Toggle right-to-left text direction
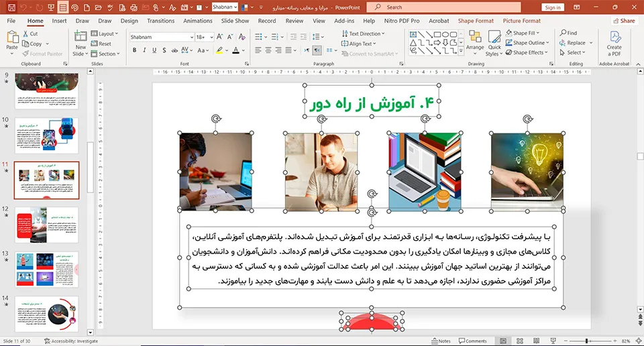The width and height of the screenshot is (644, 346). [x=317, y=50]
